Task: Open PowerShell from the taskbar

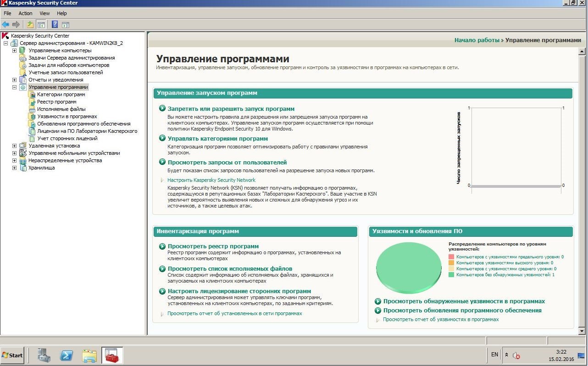Action: (x=67, y=355)
